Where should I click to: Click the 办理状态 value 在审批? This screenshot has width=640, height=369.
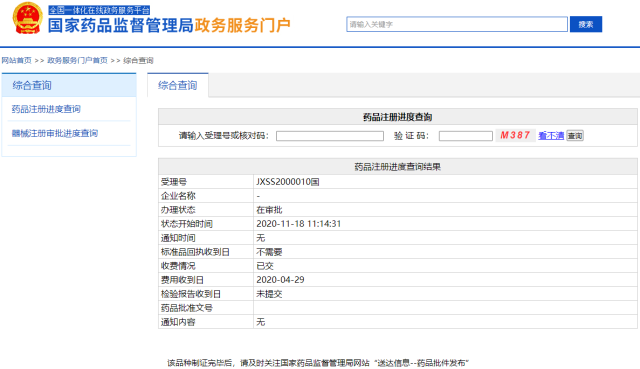point(269,210)
